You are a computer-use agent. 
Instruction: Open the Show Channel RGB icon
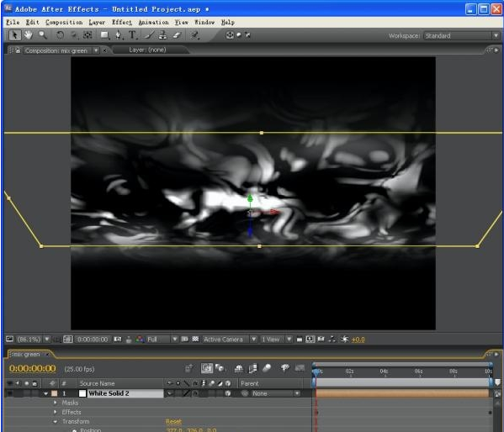pyautogui.click(x=140, y=340)
